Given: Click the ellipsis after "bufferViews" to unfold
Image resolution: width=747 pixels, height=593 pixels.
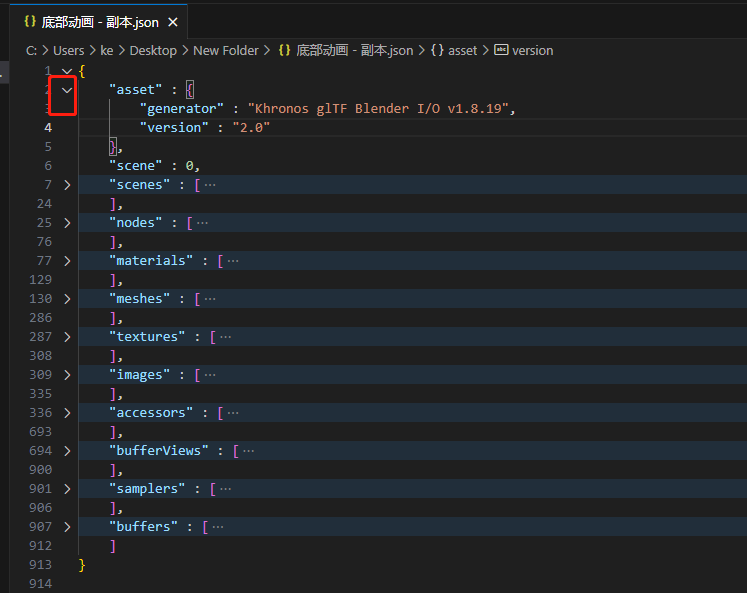Looking at the screenshot, I should (248, 451).
